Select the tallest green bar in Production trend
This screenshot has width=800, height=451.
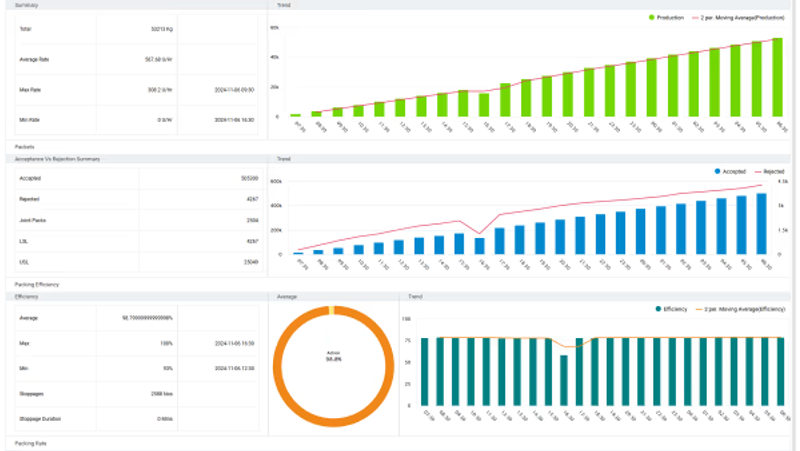pos(778,77)
